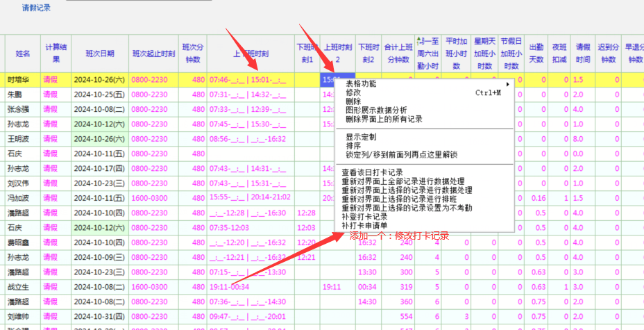The width and height of the screenshot is (644, 330).
Task: Choose 重新对界面上选择的记录设置为不考勤
Action: point(415,208)
